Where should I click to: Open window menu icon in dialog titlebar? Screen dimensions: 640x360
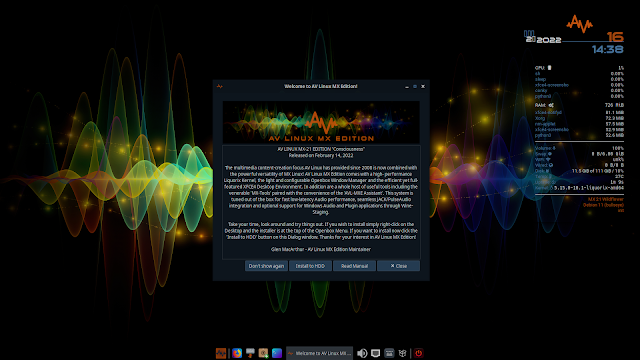pyautogui.click(x=220, y=87)
